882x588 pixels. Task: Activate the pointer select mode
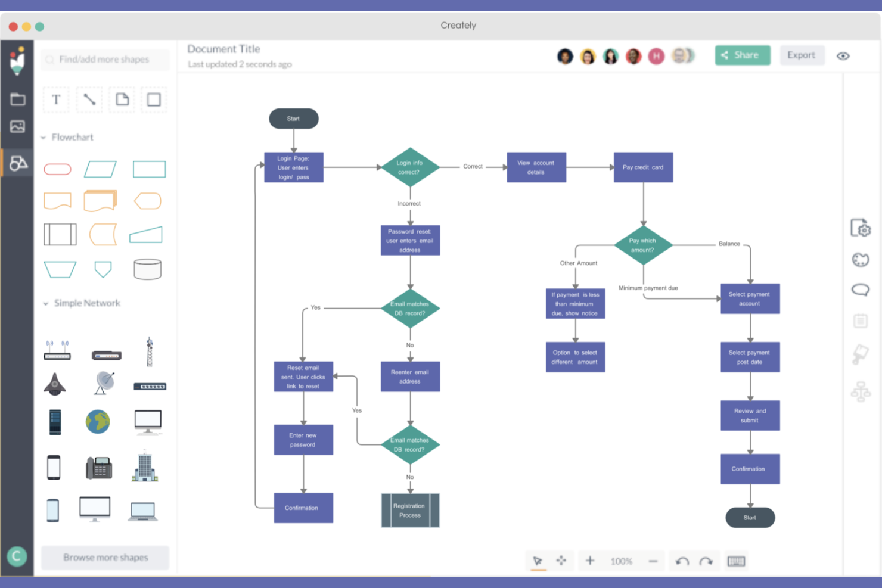point(538,561)
